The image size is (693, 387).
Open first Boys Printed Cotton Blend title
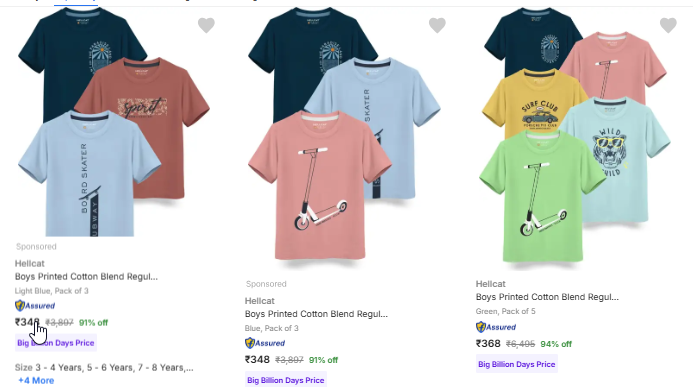click(86, 277)
